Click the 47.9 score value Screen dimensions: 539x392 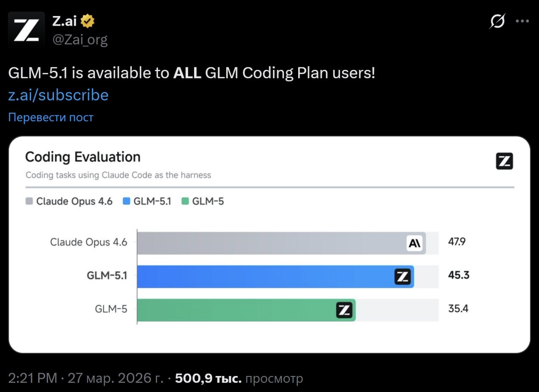point(456,242)
